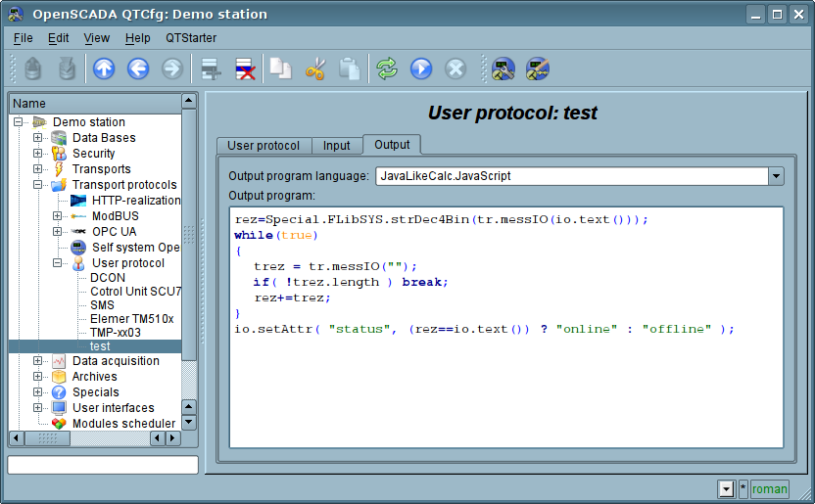Open the Output program language dropdown
This screenshot has width=815, height=504.
[x=776, y=176]
